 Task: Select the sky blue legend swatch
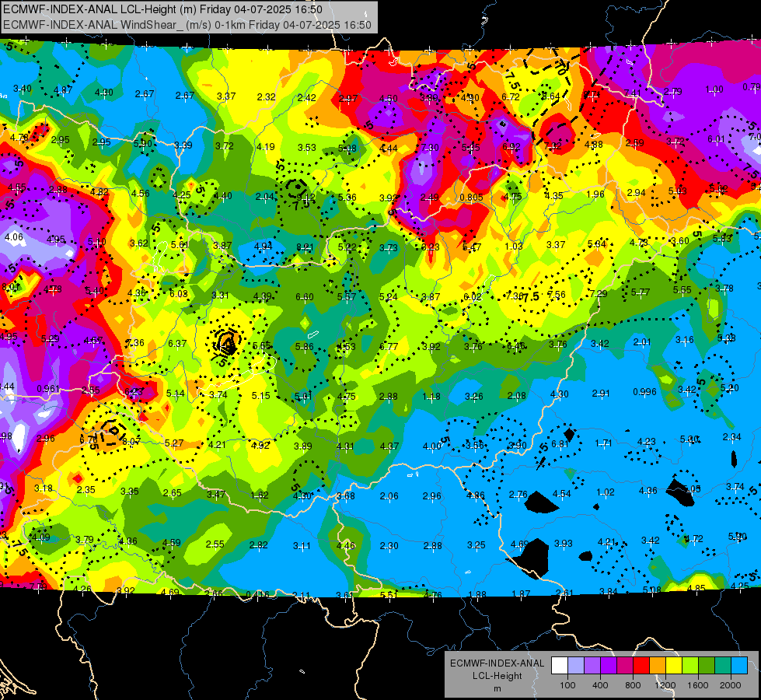738,666
